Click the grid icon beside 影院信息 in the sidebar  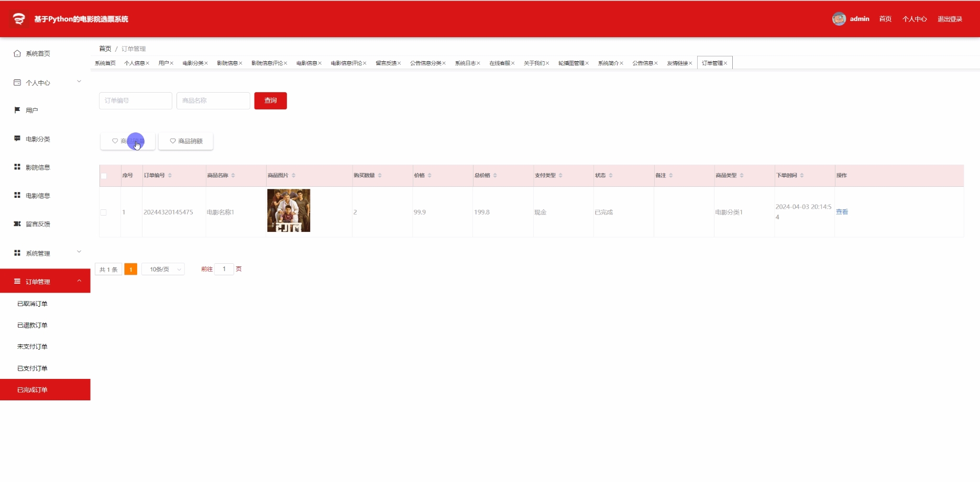click(17, 167)
